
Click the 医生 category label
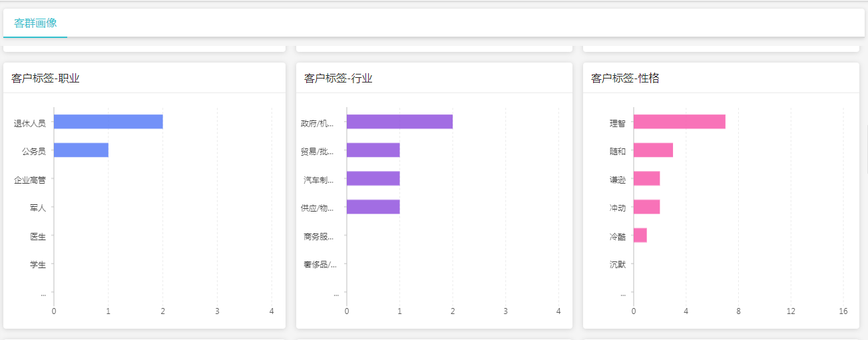37,236
